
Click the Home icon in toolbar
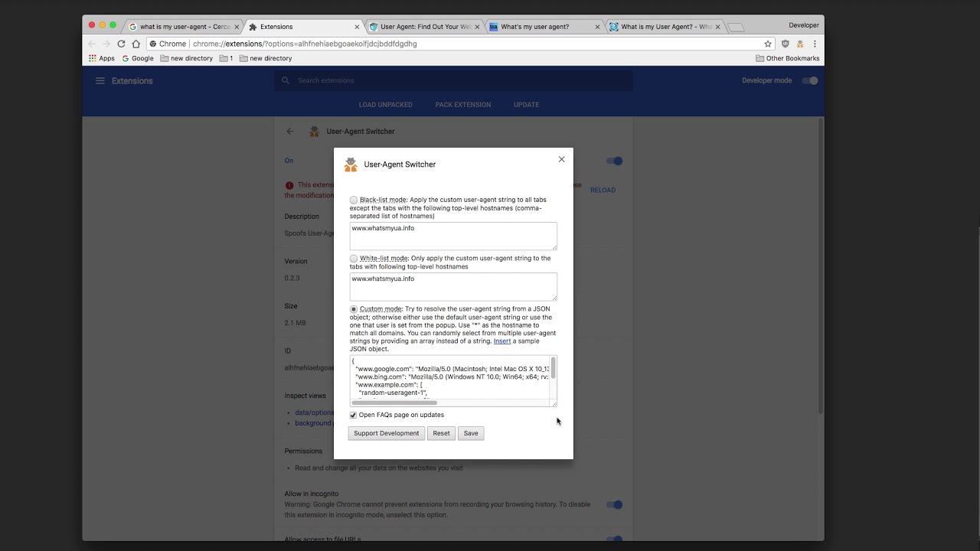[x=136, y=44]
